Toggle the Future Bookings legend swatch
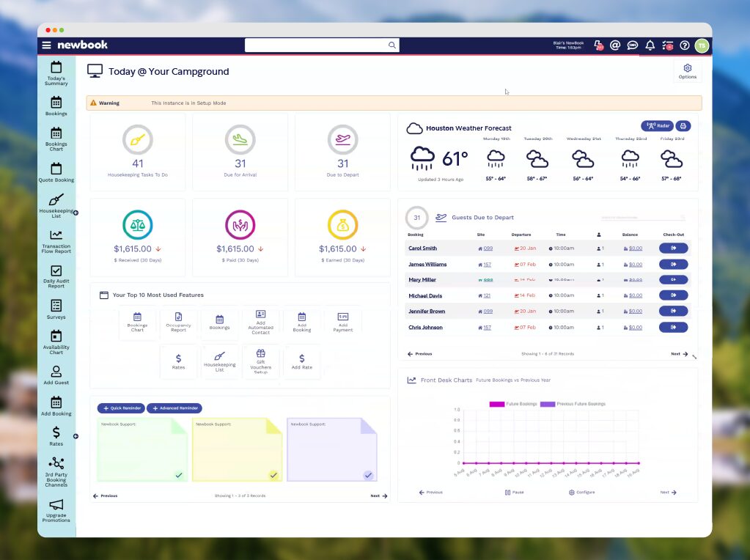The image size is (750, 560). 497,404
